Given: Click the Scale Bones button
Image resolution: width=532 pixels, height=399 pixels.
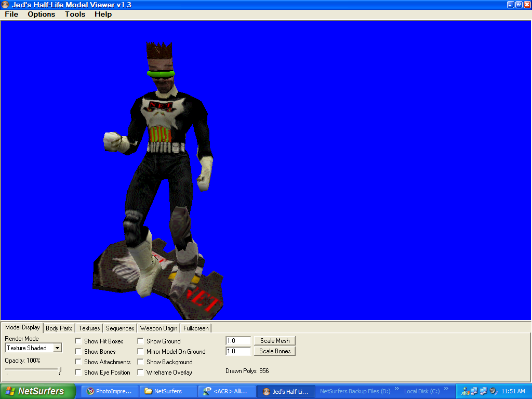Looking at the screenshot, I should tap(275, 351).
